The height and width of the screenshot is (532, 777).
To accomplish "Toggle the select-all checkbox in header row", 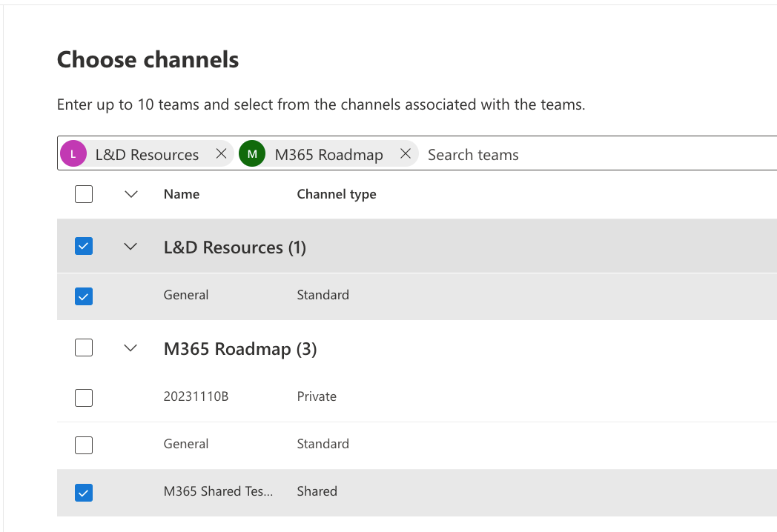I will (x=84, y=194).
